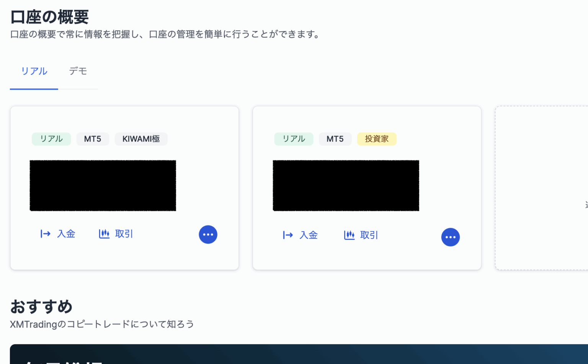Switch to the デモ tab
Viewport: 588px width, 364px height.
click(x=78, y=71)
